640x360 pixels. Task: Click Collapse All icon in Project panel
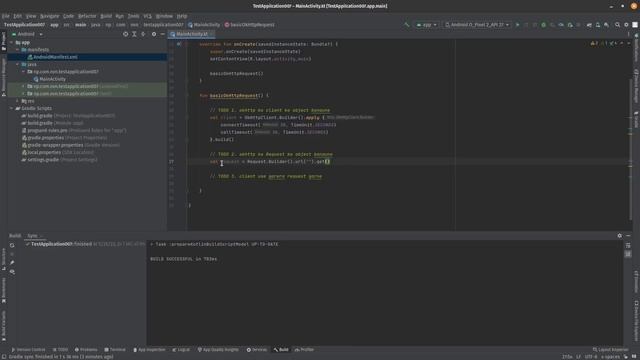point(143,34)
